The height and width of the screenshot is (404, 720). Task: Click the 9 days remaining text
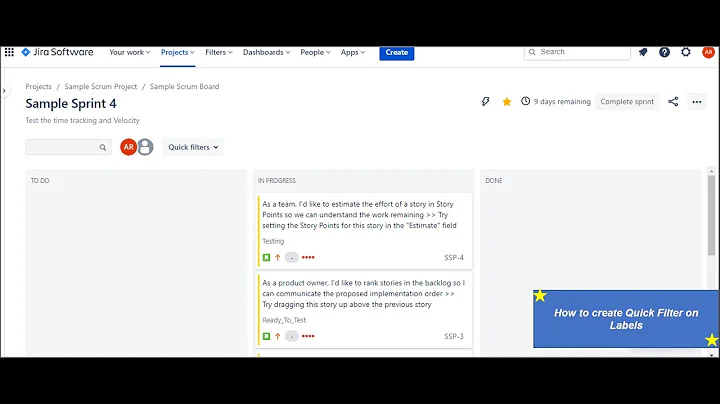point(562,101)
